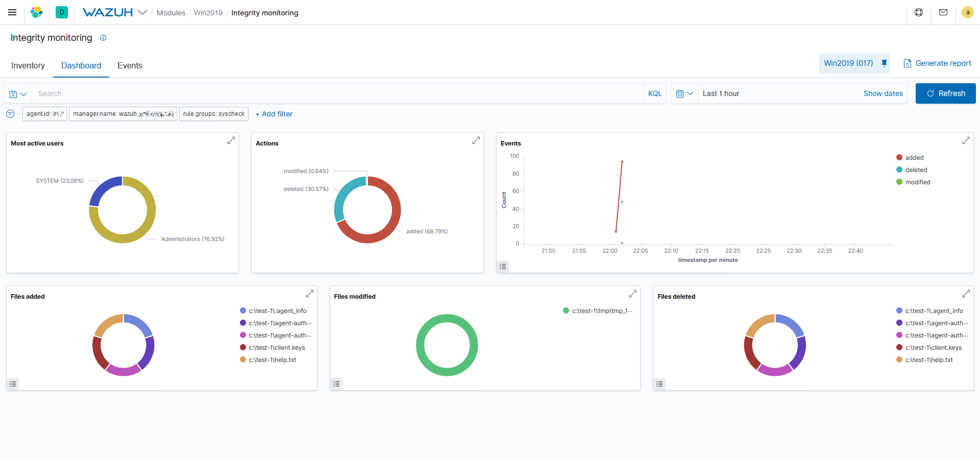Switch to the Dashboard tab
This screenshot has width=980, height=460.
81,65
